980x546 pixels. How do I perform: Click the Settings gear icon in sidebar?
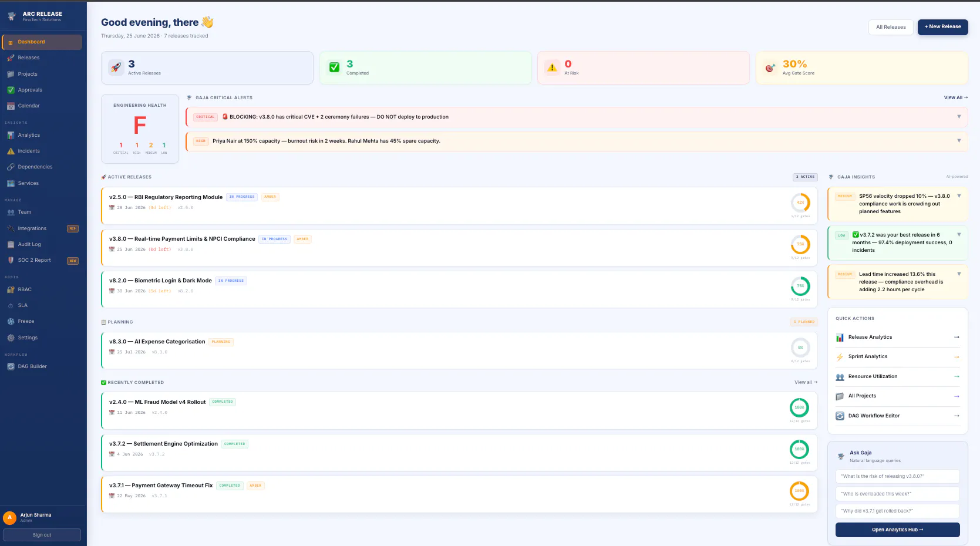pos(11,338)
